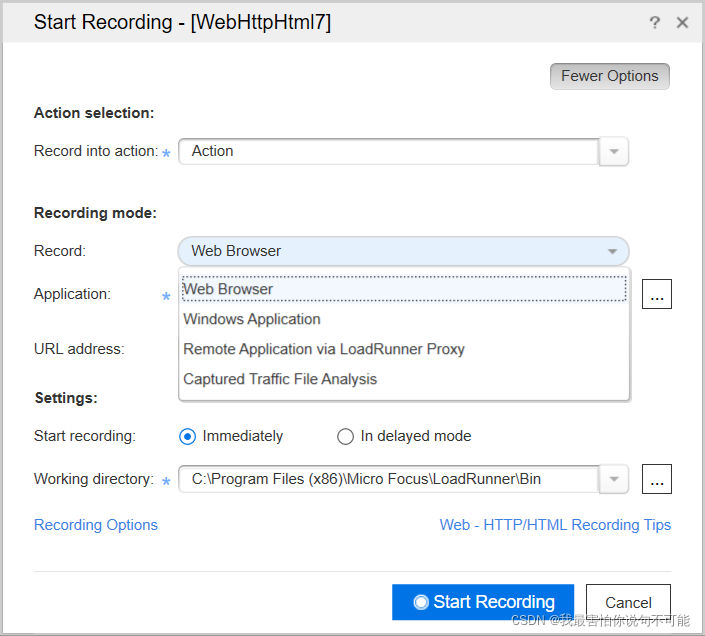705x636 pixels.
Task: Open the Recording Options link
Action: 96,525
